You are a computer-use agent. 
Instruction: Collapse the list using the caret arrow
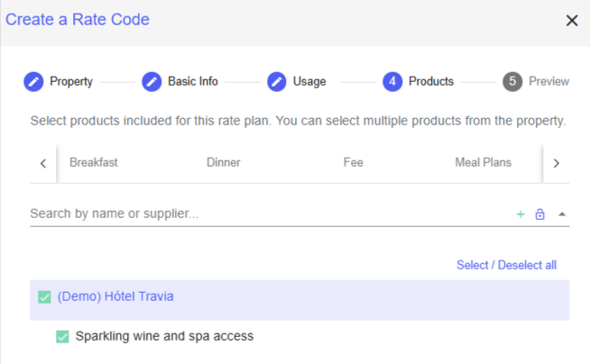pos(561,214)
